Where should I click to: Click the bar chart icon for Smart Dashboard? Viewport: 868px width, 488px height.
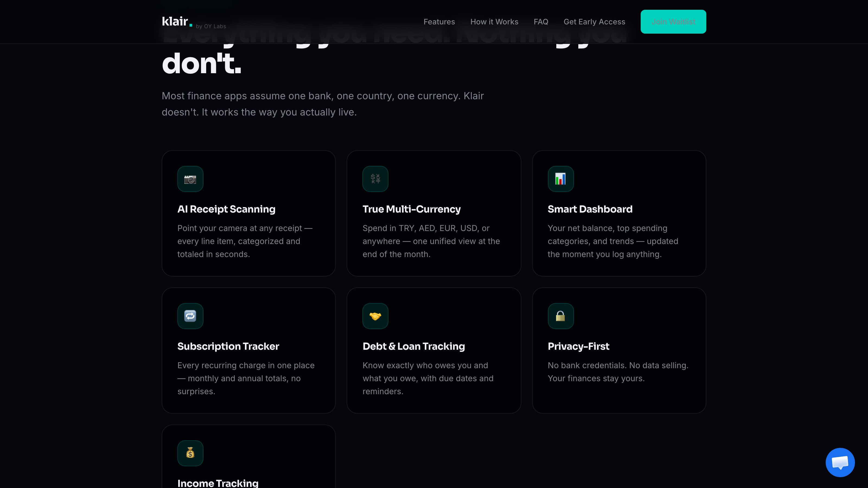561,179
